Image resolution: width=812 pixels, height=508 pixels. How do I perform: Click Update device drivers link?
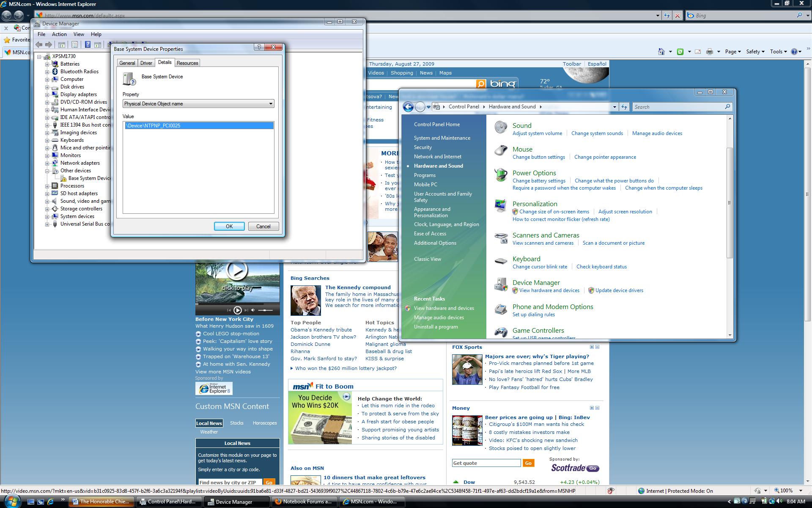click(x=619, y=290)
